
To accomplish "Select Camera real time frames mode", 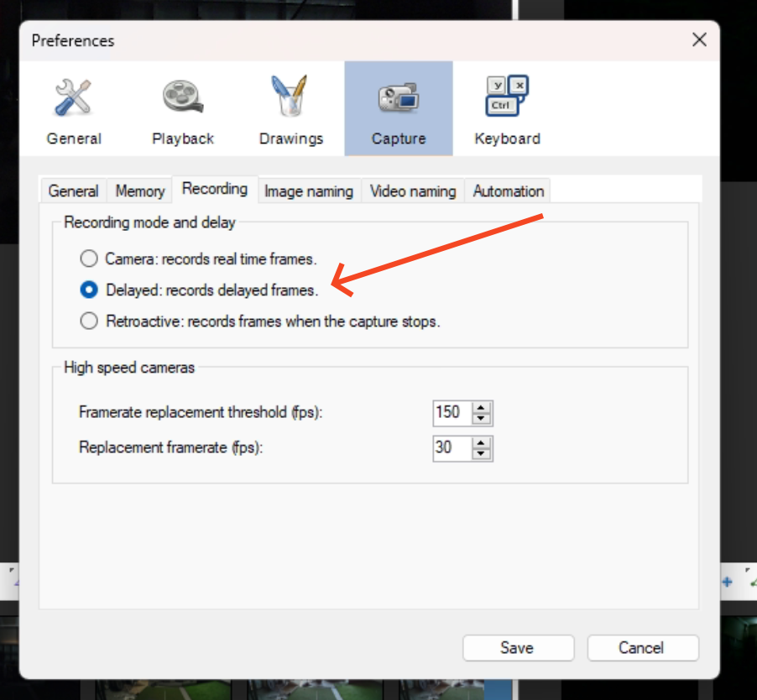I will (89, 259).
